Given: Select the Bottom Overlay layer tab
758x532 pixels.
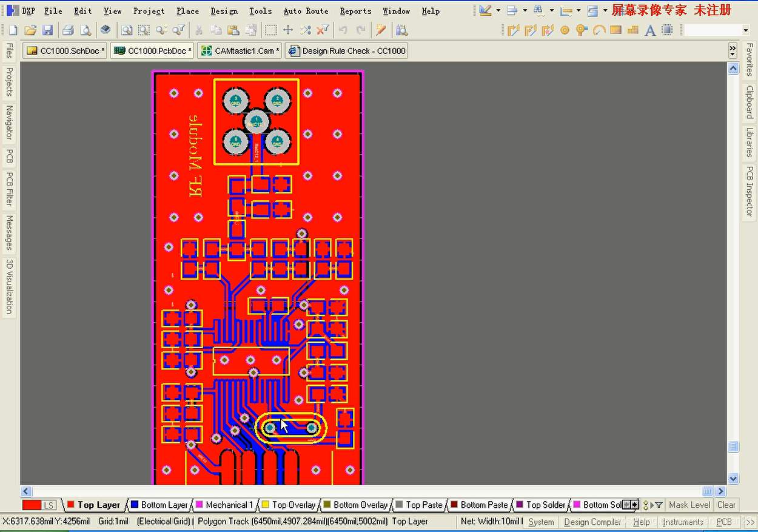Looking at the screenshot, I should click(x=355, y=505).
